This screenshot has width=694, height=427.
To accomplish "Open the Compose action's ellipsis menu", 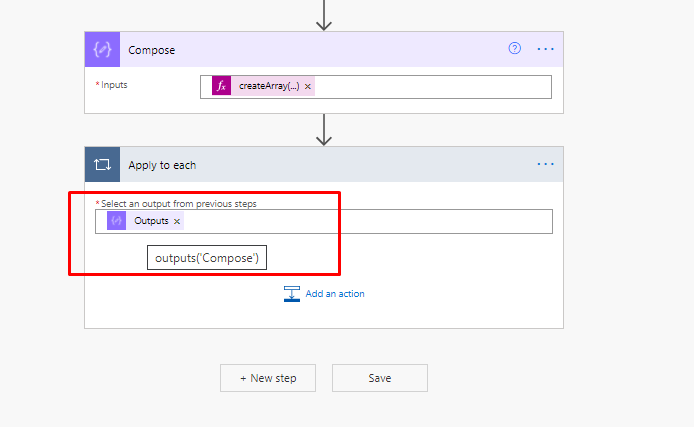I will (545, 49).
